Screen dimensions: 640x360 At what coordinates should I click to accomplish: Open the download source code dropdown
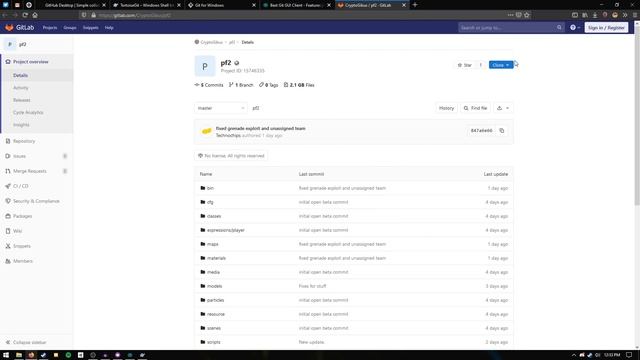click(503, 108)
